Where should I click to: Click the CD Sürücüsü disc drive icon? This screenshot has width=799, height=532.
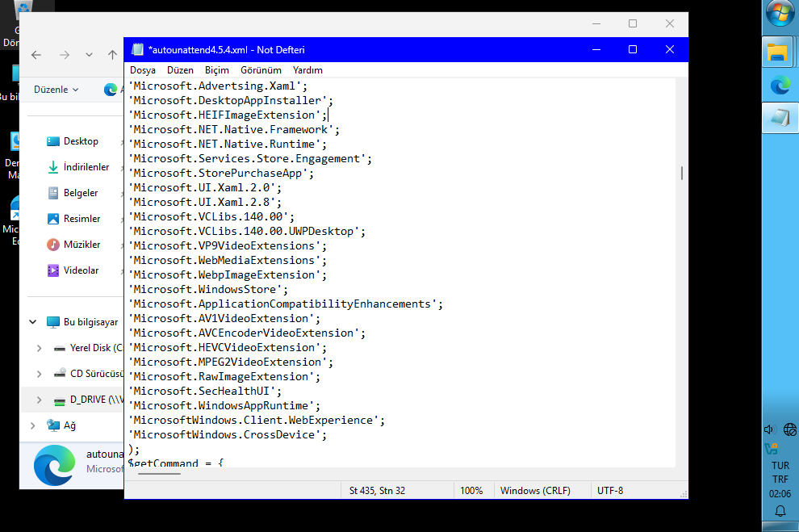[x=60, y=373]
